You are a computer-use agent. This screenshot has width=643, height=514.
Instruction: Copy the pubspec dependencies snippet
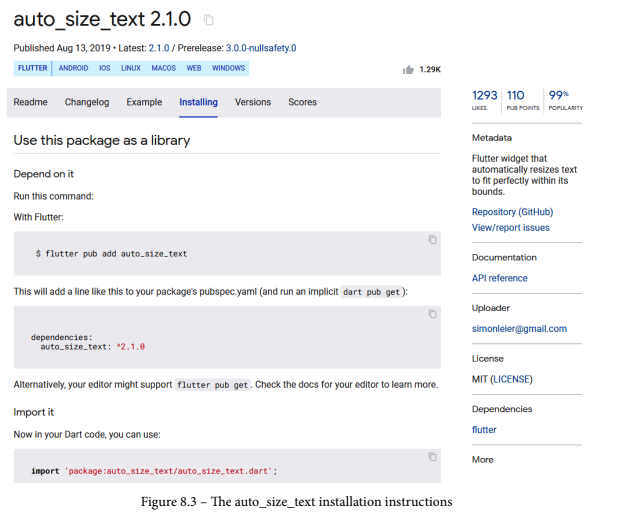coord(432,314)
